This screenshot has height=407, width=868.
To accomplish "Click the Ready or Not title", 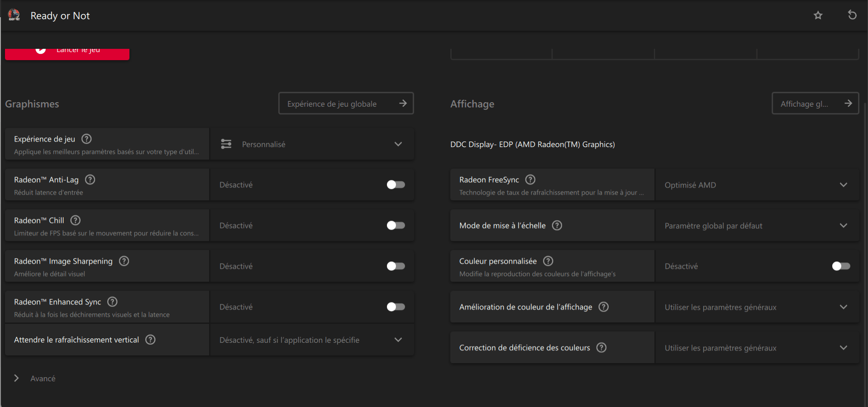I will 60,16.
